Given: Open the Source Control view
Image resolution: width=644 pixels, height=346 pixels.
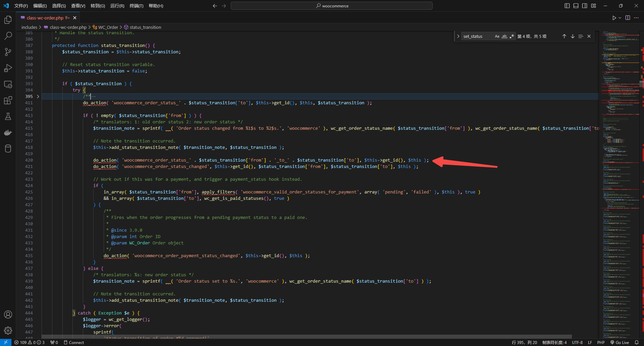Looking at the screenshot, I should point(8,52).
